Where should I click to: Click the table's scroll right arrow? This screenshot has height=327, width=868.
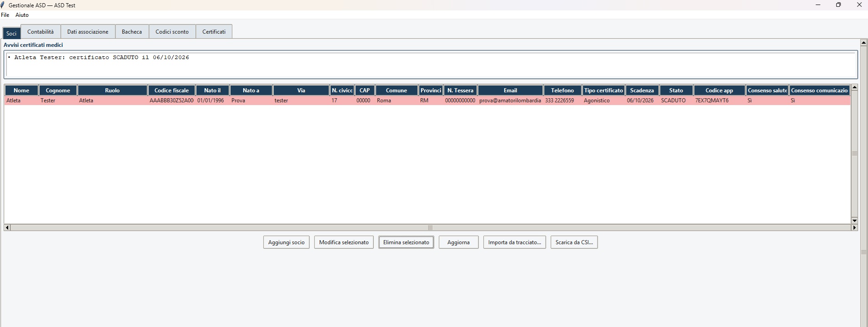pos(854,227)
